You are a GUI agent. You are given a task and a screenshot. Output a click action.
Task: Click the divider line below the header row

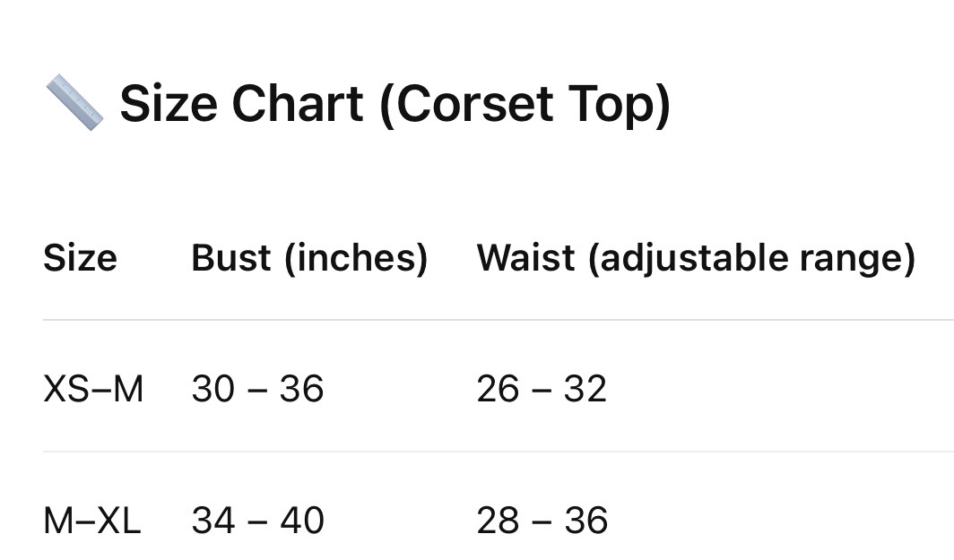click(x=499, y=319)
